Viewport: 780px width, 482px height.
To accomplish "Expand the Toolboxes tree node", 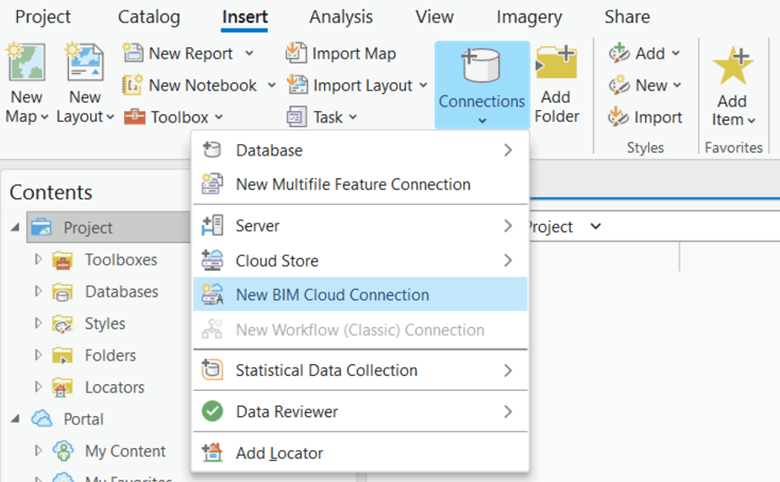I will point(38,259).
